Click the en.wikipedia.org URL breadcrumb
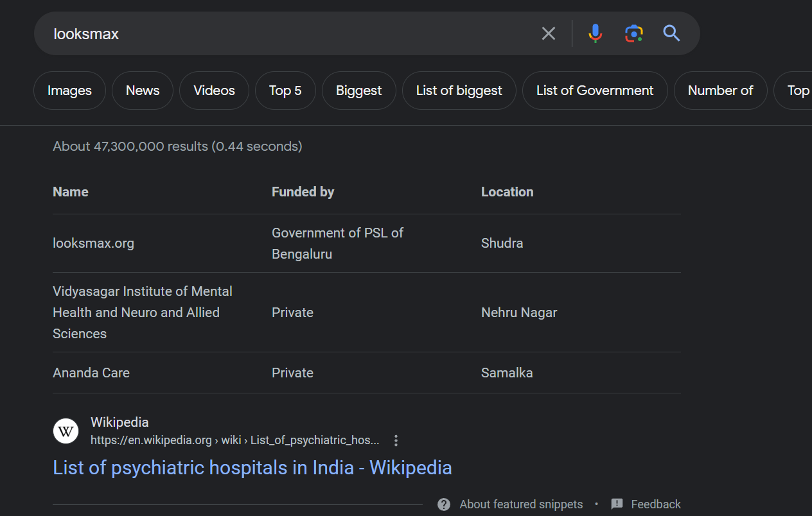This screenshot has height=516, width=812. pos(234,440)
